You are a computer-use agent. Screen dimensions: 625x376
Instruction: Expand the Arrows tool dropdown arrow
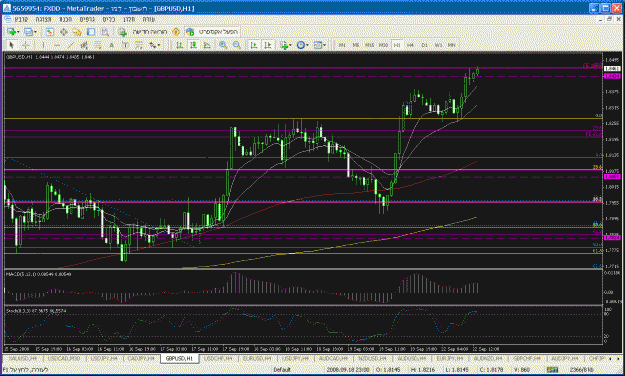[x=159, y=45]
